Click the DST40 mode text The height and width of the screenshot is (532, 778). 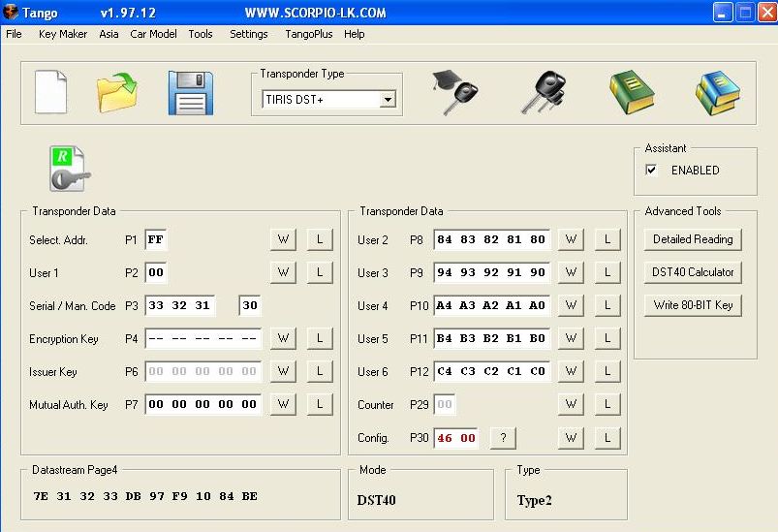[377, 500]
